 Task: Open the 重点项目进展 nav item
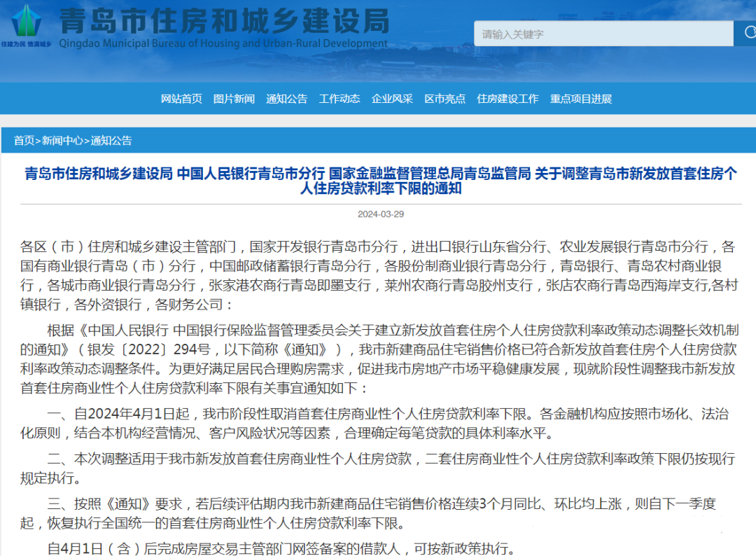point(581,99)
